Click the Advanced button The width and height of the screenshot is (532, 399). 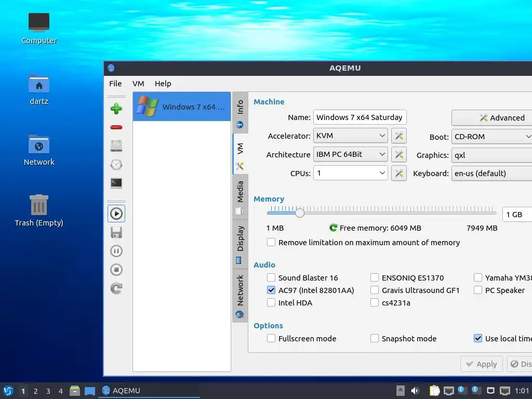tap(492, 118)
